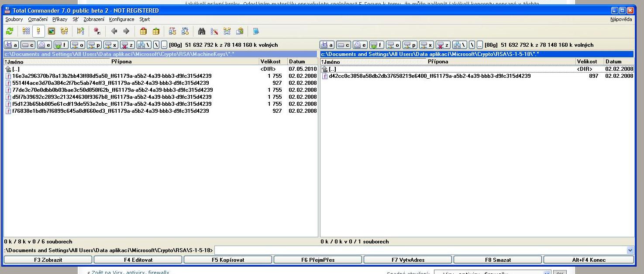This screenshot has width=644, height=274.
Task: Sort left panel by Datum column header
Action: pos(302,62)
